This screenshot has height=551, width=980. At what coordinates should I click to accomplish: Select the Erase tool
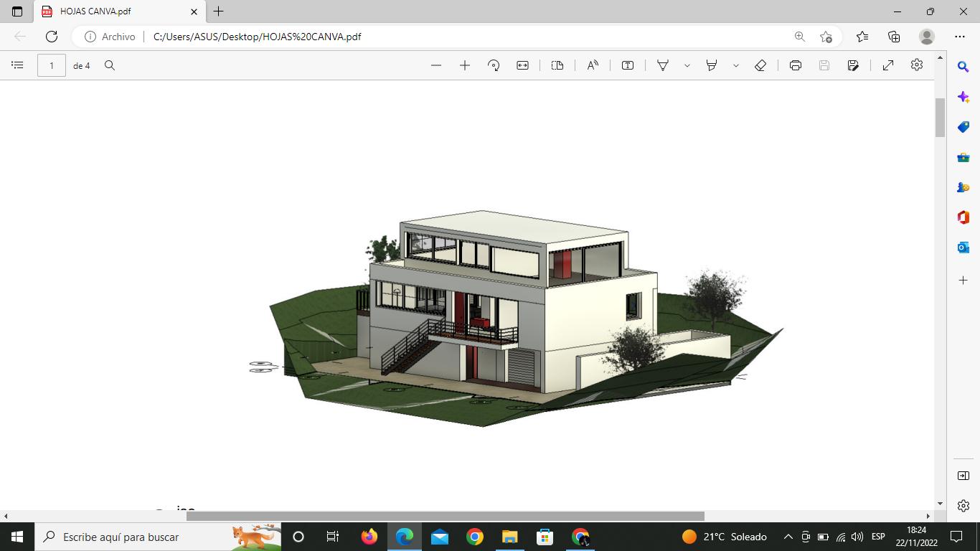point(760,65)
